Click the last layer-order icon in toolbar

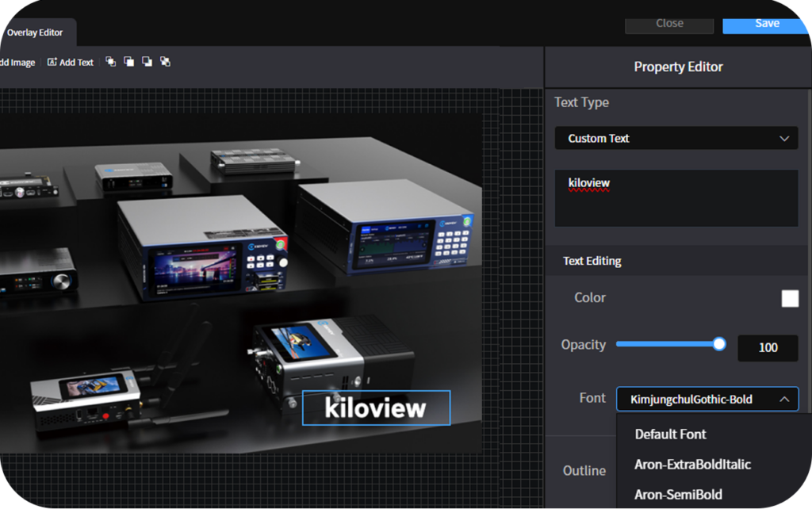click(165, 62)
